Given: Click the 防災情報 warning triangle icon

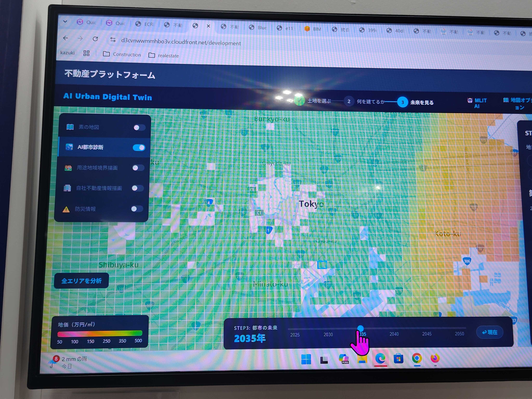Looking at the screenshot, I should pos(66,209).
